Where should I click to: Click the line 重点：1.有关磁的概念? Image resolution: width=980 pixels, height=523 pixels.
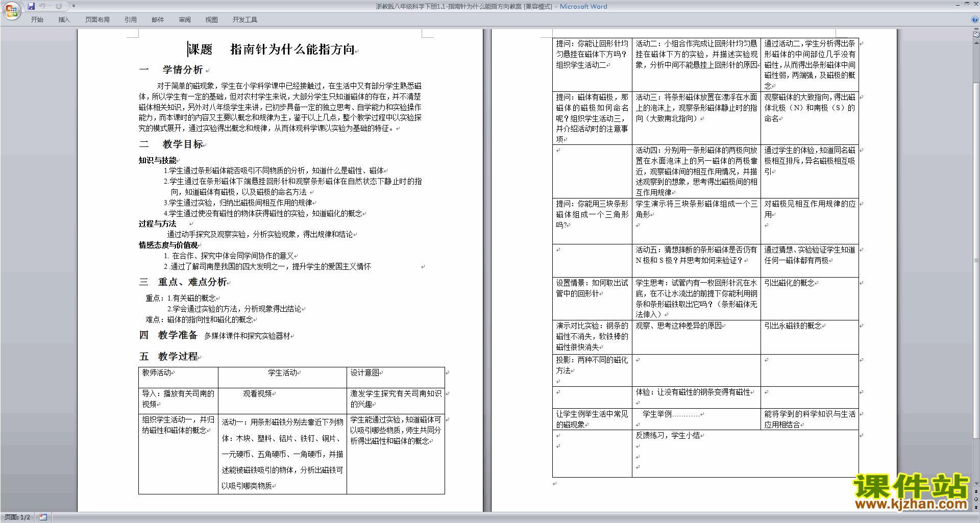(x=181, y=298)
